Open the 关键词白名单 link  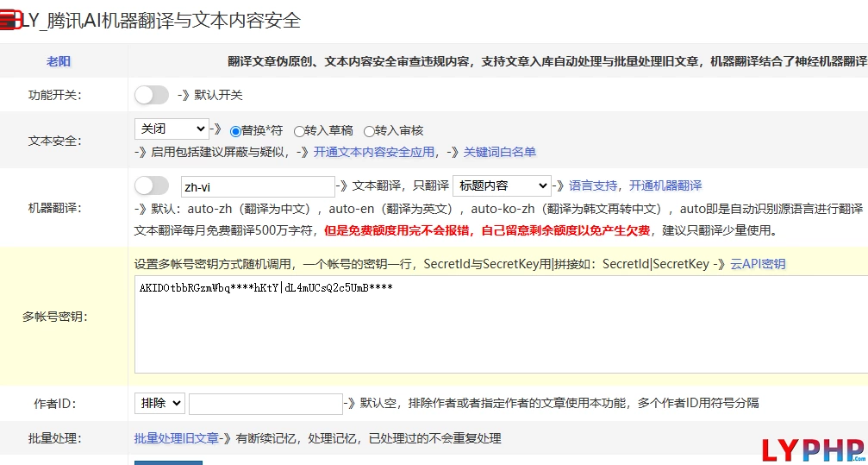[499, 152]
